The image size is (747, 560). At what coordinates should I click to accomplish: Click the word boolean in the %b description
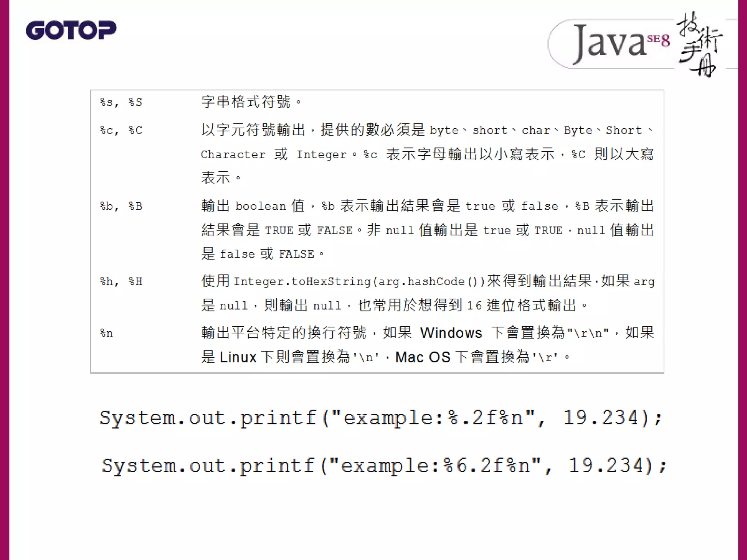(x=260, y=206)
